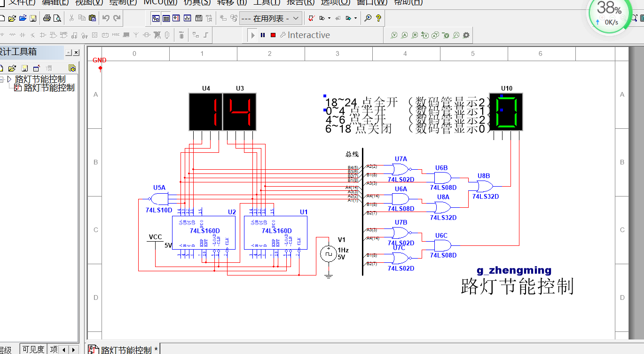644x354 pixels.
Task: Place a differential voltage probe
Action: [425, 35]
